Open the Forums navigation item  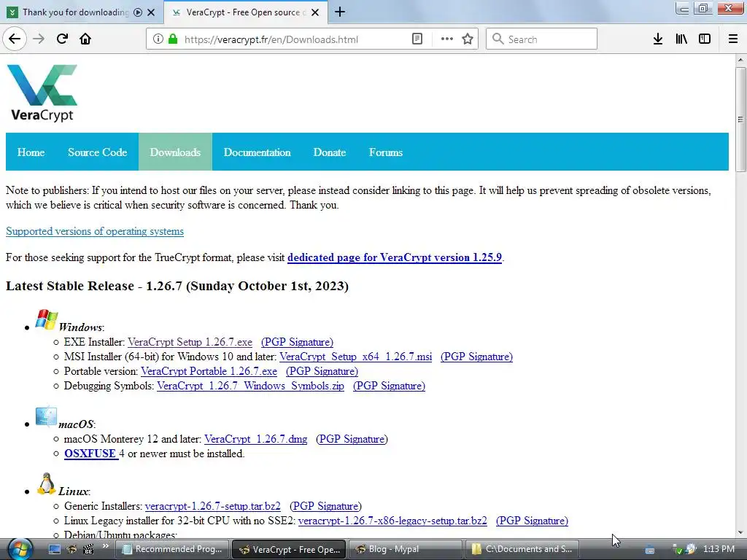(x=386, y=152)
